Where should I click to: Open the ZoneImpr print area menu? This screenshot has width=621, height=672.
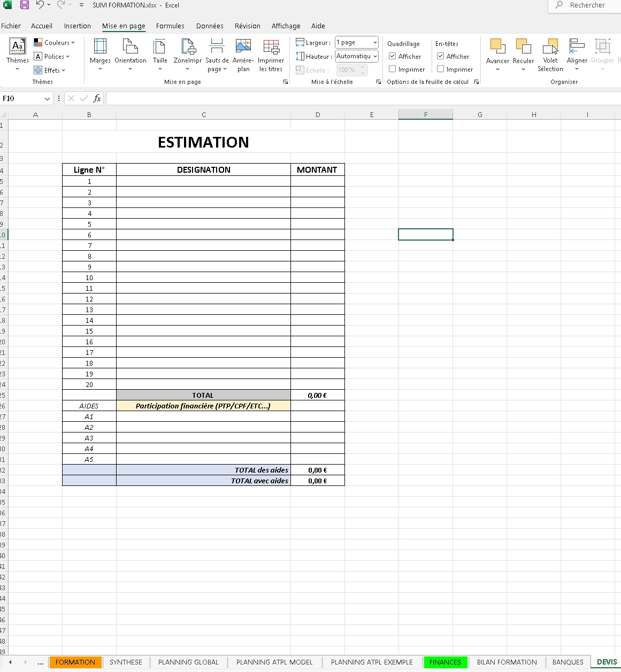pyautogui.click(x=188, y=55)
